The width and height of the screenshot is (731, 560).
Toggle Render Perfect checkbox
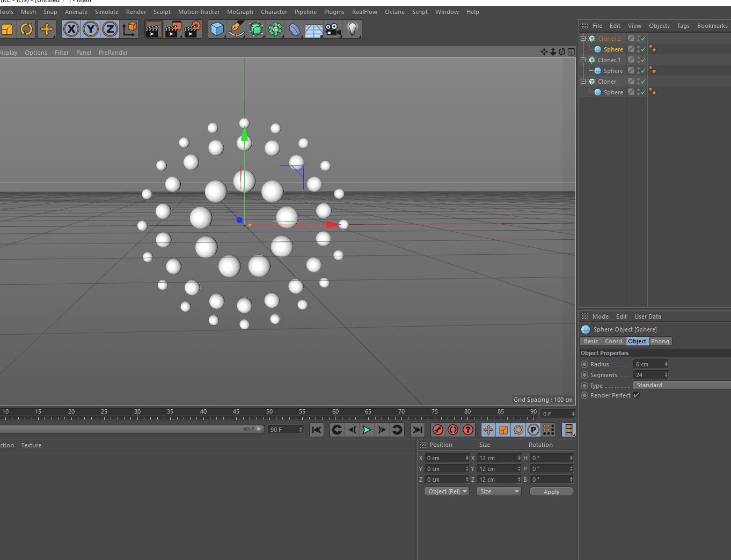click(x=636, y=395)
